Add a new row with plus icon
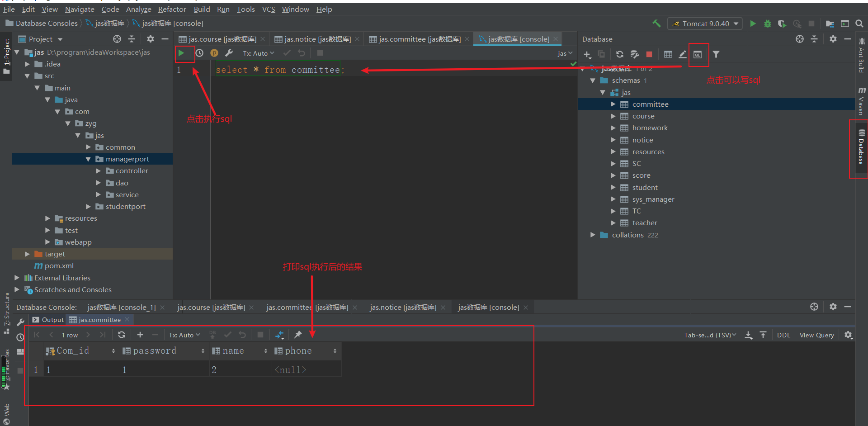This screenshot has height=426, width=868. 140,335
